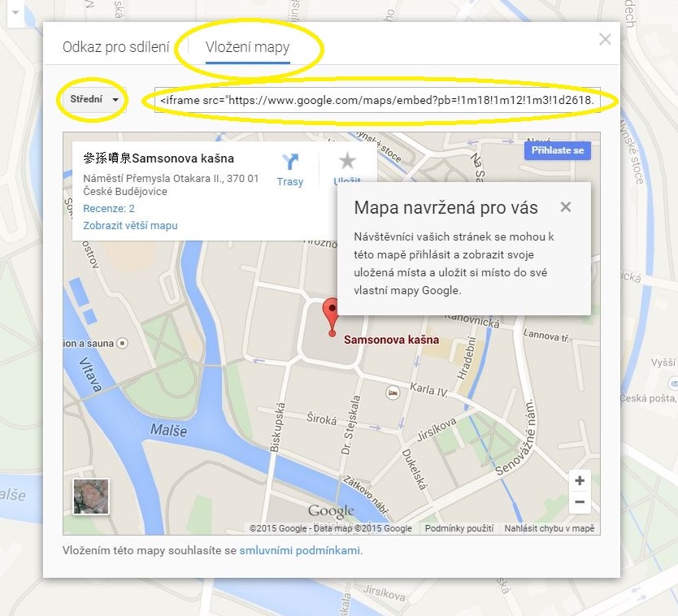The height and width of the screenshot is (616, 678).
Task: Click the Česká pošta icon on background map
Action: pyautogui.click(x=673, y=384)
